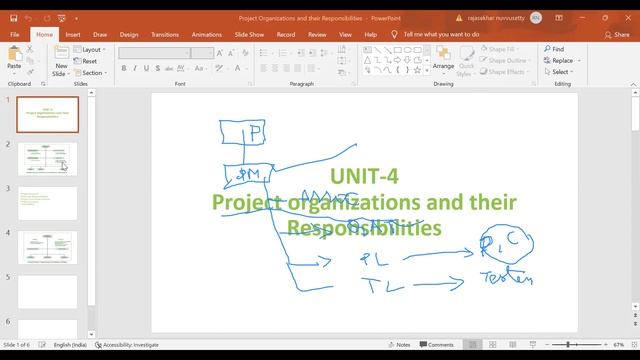Switch to the Slide Show tab
The width and height of the screenshot is (640, 360).
(x=249, y=35)
